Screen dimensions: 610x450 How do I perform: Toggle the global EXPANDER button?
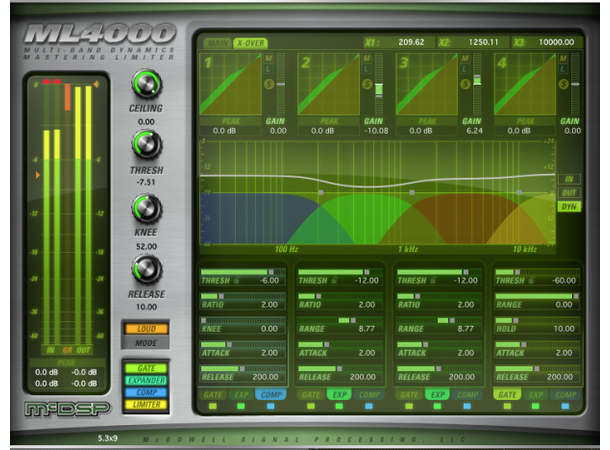[x=146, y=380]
